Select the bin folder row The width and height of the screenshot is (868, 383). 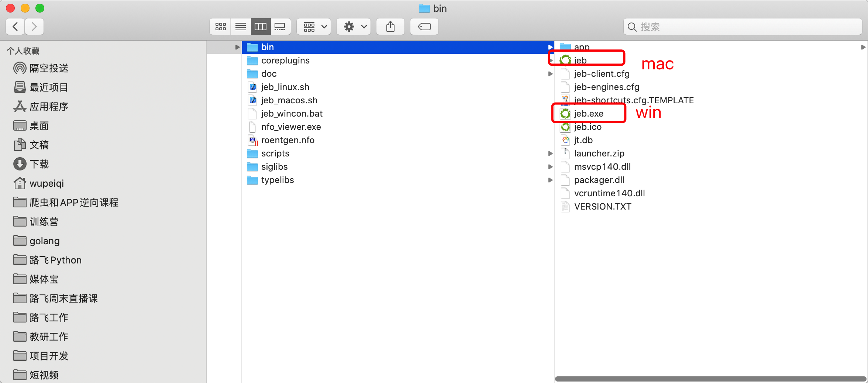click(398, 47)
